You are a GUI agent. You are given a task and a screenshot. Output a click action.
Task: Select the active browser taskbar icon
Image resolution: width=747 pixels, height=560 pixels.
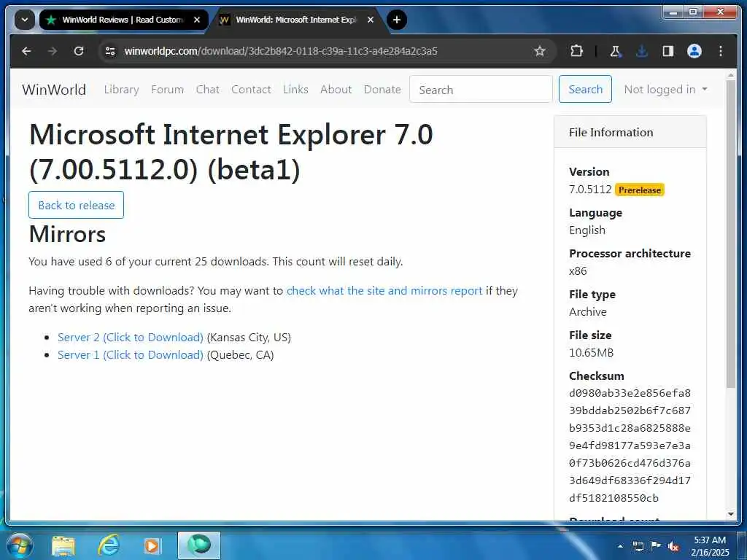coord(199,545)
